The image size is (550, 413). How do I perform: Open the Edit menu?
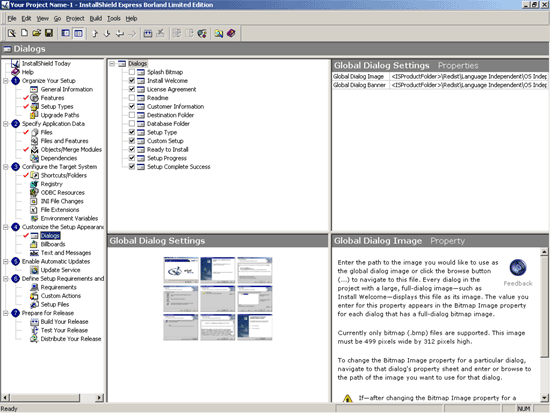(26, 19)
